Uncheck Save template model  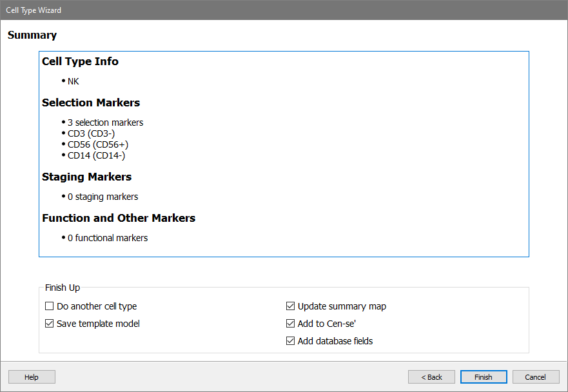click(x=50, y=324)
